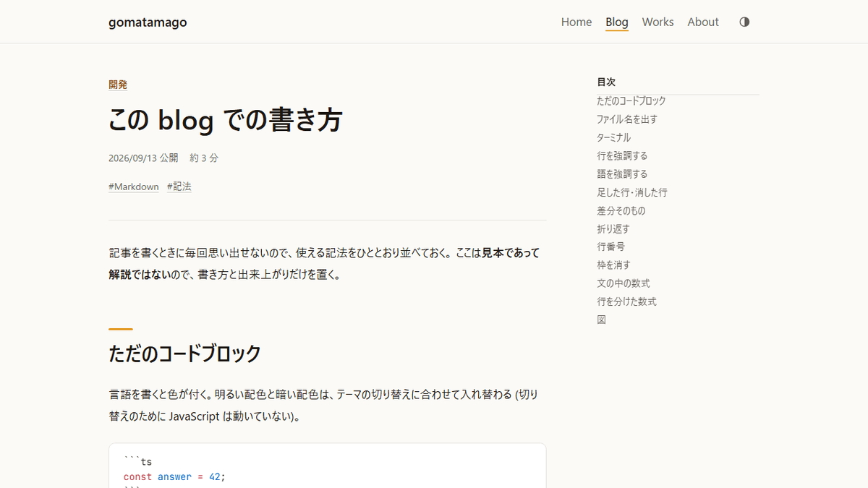Click the #記法 tag

(179, 187)
